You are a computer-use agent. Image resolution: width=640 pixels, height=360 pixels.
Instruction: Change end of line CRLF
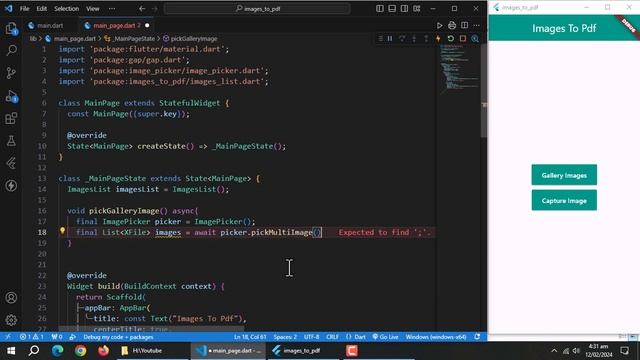tap(332, 337)
